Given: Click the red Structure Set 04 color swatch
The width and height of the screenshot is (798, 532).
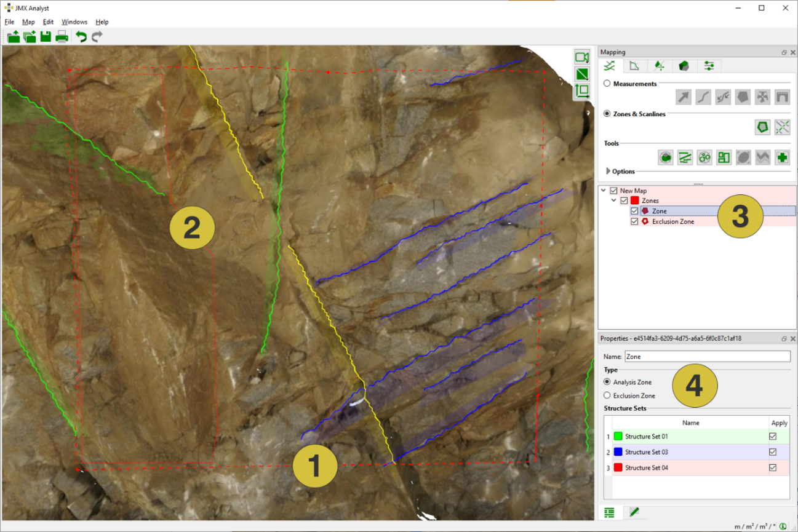Looking at the screenshot, I should pyautogui.click(x=618, y=467).
